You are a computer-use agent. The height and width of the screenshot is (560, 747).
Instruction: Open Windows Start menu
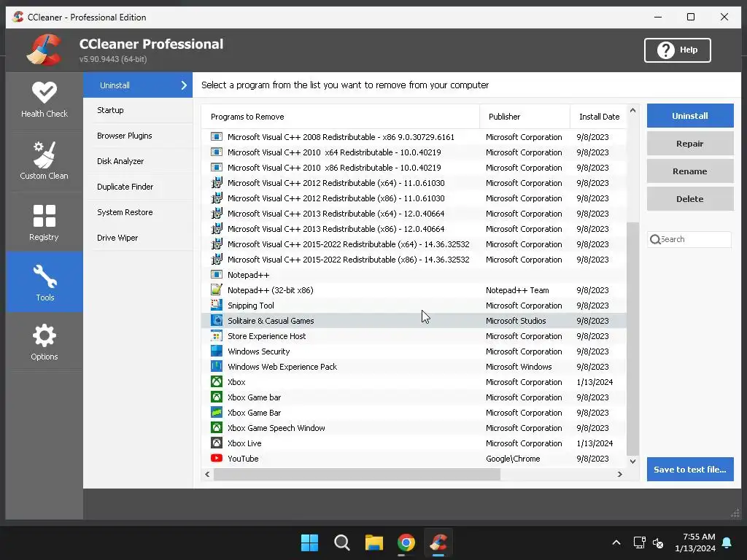coord(309,542)
